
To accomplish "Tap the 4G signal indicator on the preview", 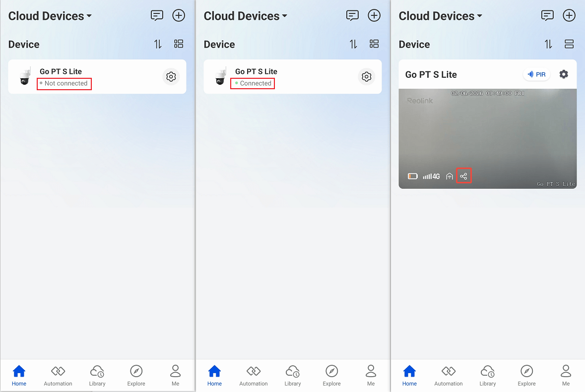I will point(431,176).
